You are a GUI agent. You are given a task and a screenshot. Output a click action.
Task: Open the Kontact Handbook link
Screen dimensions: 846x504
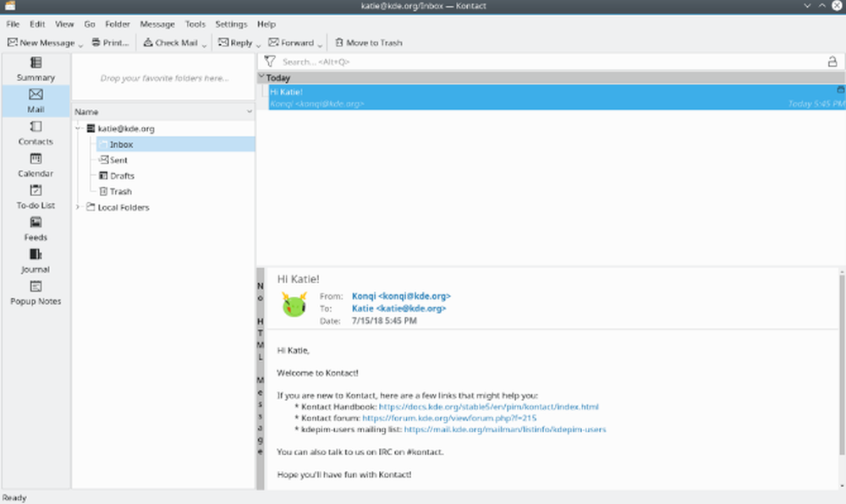point(488,407)
